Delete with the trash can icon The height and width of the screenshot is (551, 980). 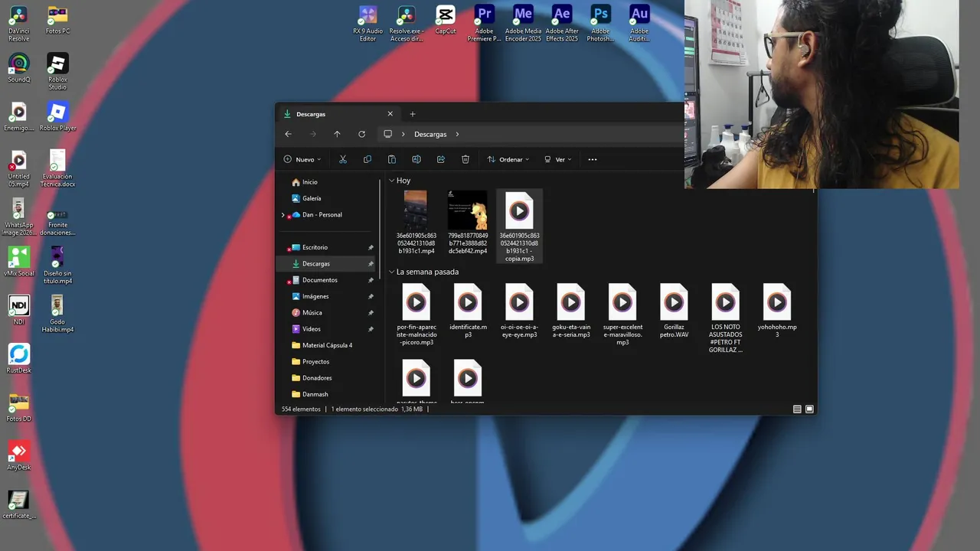pyautogui.click(x=465, y=159)
